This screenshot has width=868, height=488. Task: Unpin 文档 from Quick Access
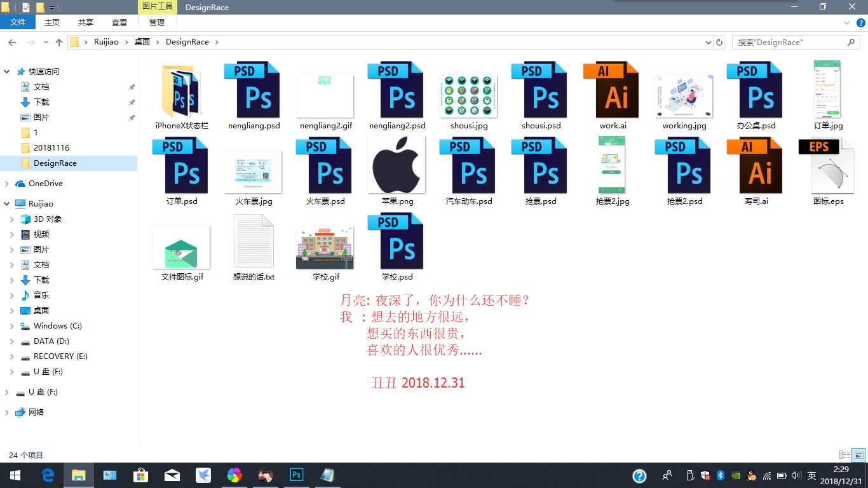click(132, 87)
